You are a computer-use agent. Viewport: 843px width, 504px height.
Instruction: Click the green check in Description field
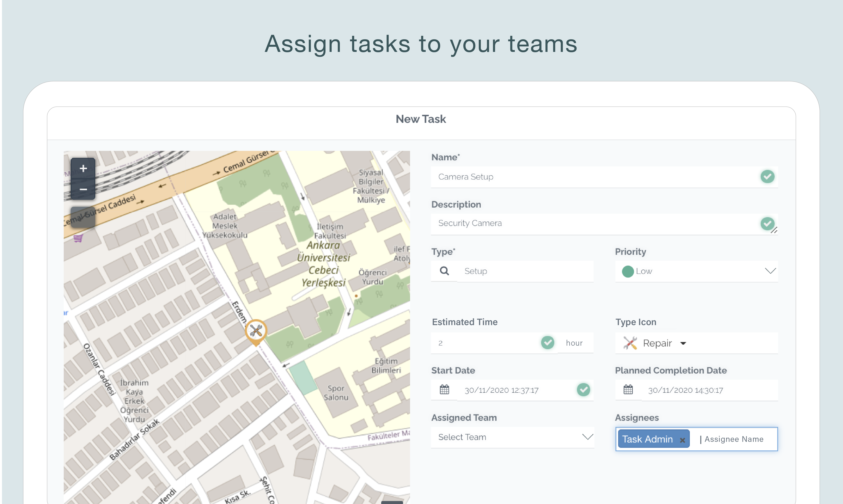click(767, 223)
